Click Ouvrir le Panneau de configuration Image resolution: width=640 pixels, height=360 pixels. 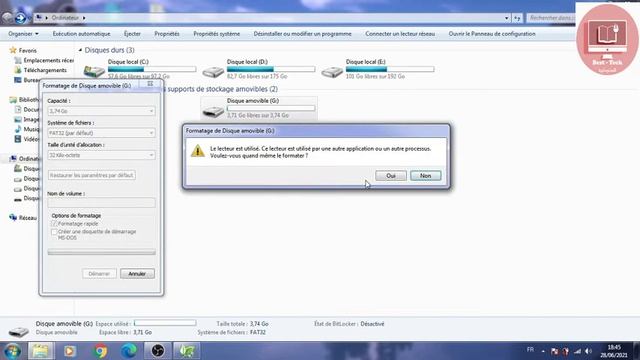click(492, 34)
